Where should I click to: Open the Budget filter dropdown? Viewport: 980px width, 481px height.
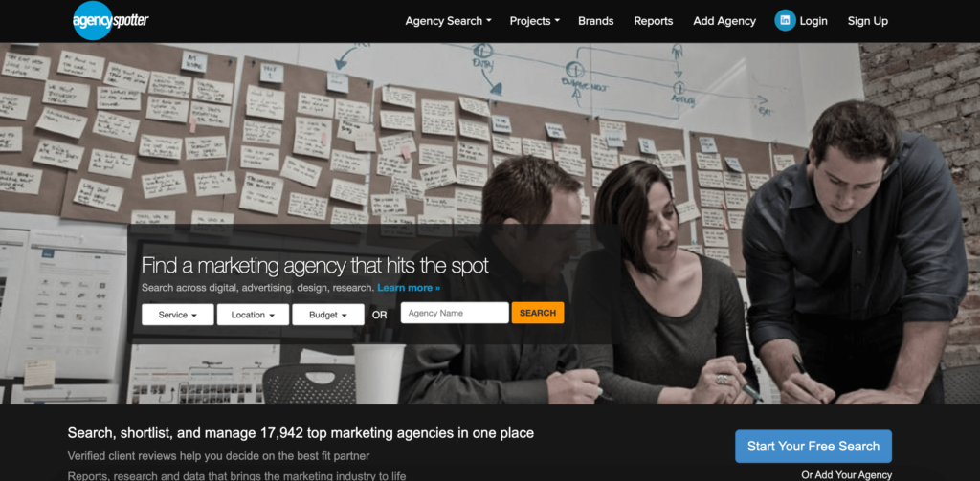point(328,315)
